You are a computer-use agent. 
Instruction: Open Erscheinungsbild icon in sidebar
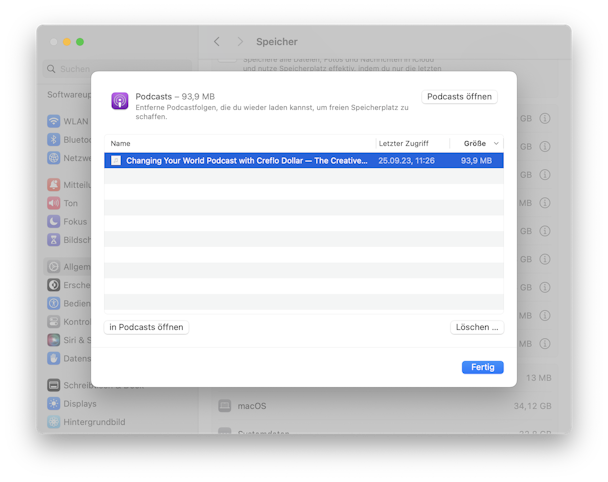[x=54, y=285]
